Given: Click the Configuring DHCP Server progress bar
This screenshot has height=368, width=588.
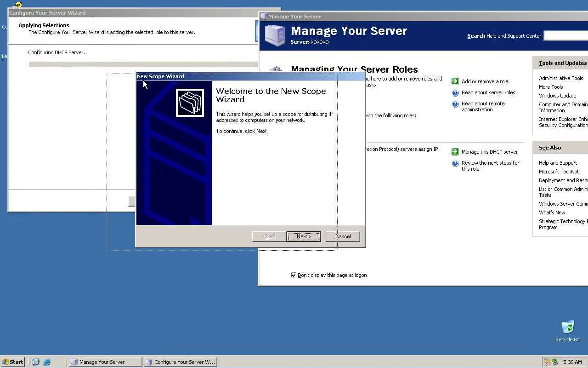Looking at the screenshot, I should tap(143, 64).
